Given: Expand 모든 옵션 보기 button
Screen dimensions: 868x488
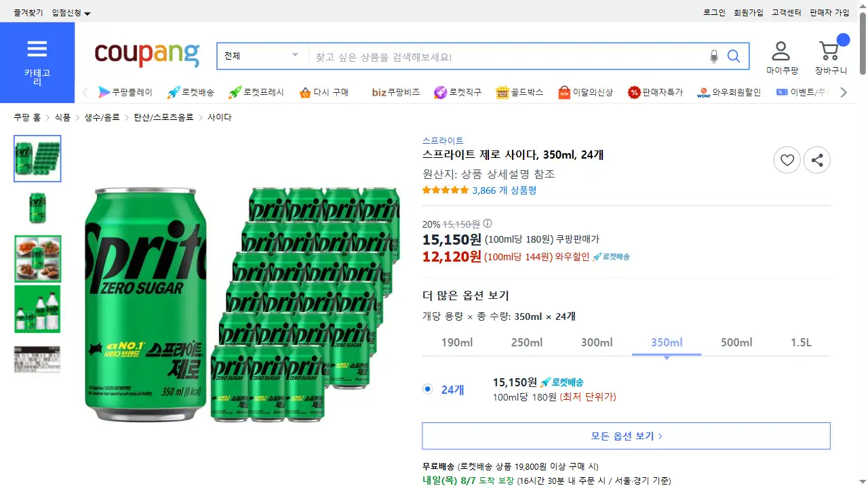Looking at the screenshot, I should (x=626, y=436).
